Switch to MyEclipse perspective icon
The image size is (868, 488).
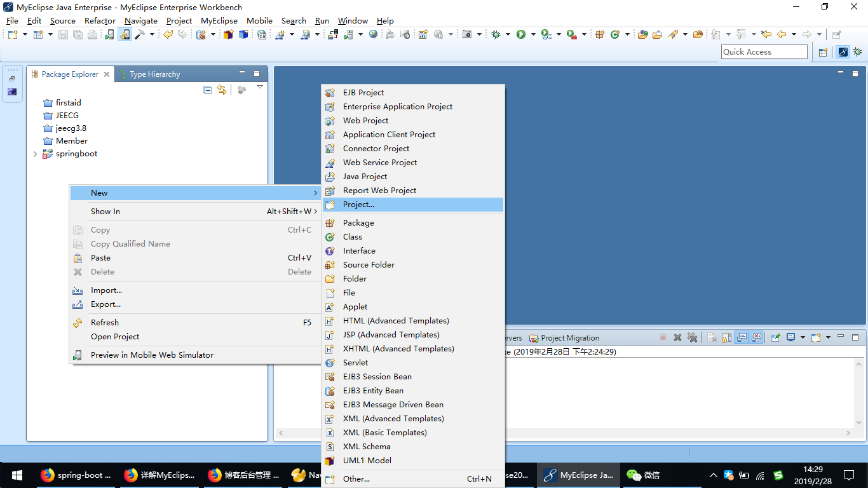point(843,52)
